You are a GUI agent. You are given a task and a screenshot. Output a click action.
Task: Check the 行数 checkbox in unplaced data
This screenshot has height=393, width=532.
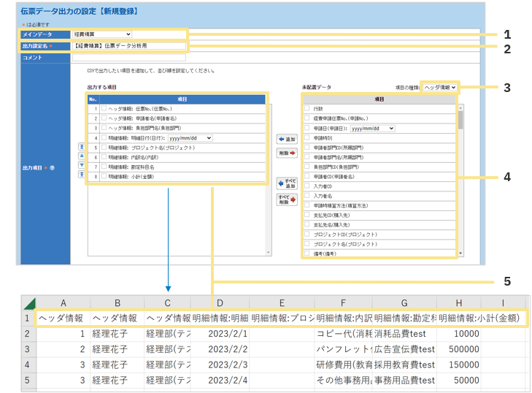point(307,108)
